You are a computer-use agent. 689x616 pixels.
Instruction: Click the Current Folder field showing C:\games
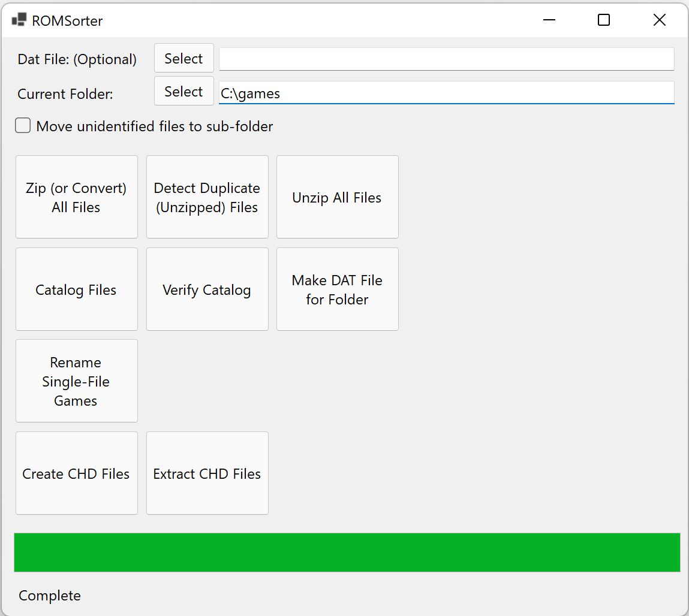[x=446, y=93]
